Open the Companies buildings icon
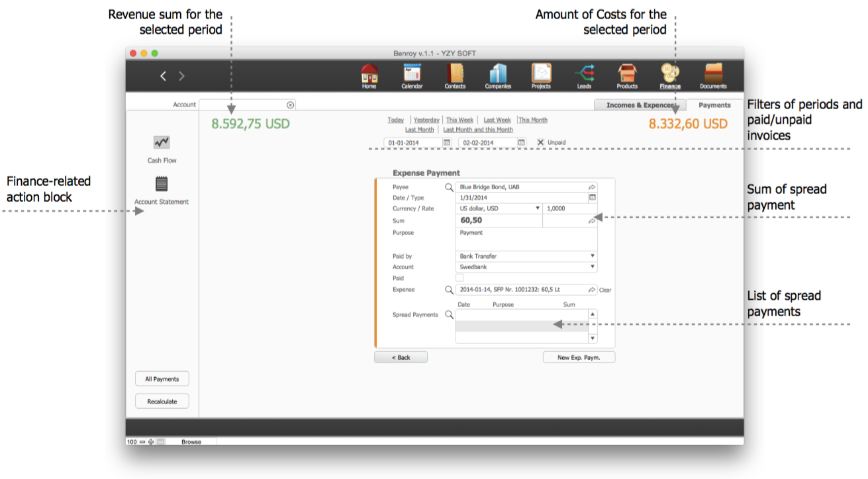Image resolution: width=868 pixels, height=479 pixels. tap(497, 74)
